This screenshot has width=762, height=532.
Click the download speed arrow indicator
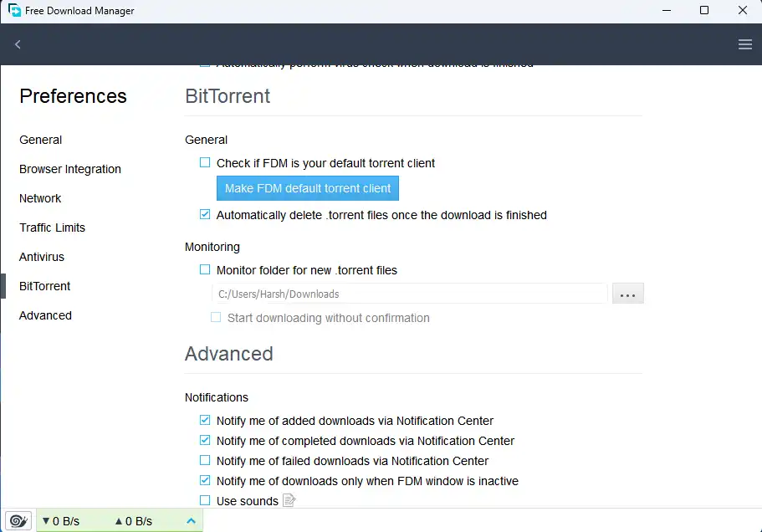pos(49,520)
